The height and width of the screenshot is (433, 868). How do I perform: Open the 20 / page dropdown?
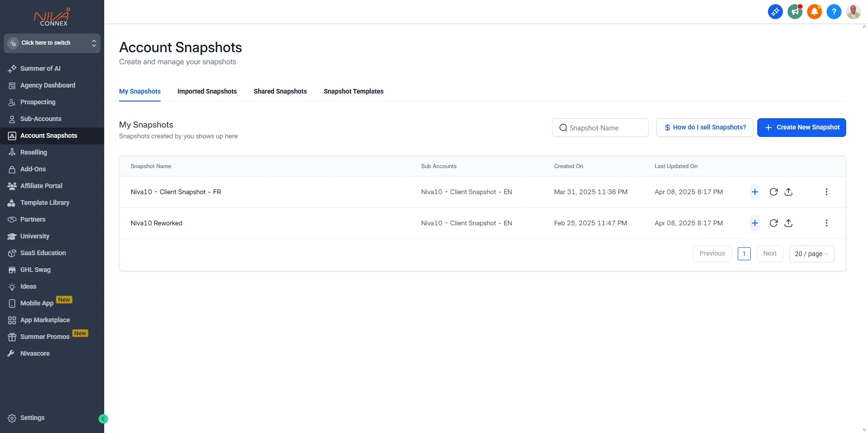[x=812, y=254]
